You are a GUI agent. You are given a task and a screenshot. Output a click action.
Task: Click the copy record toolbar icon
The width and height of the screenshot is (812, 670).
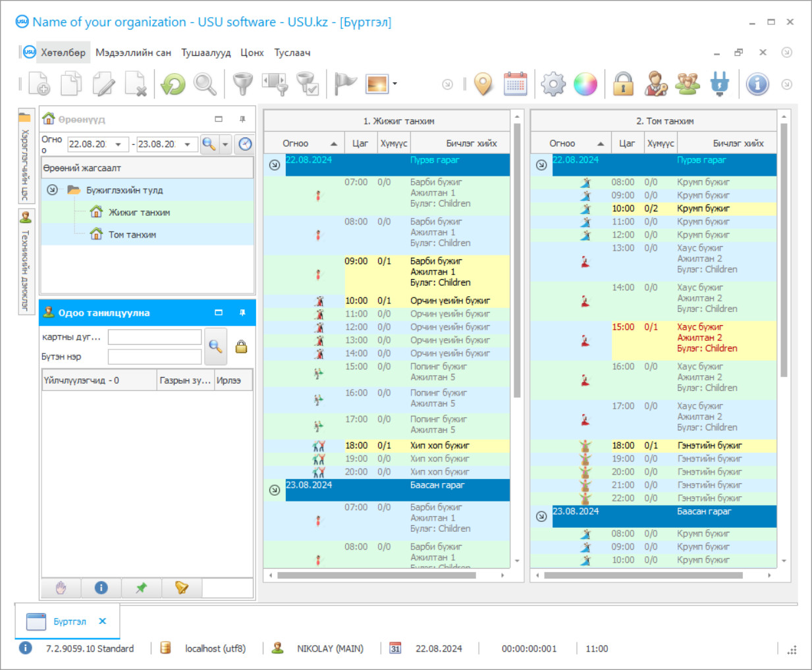(x=71, y=84)
